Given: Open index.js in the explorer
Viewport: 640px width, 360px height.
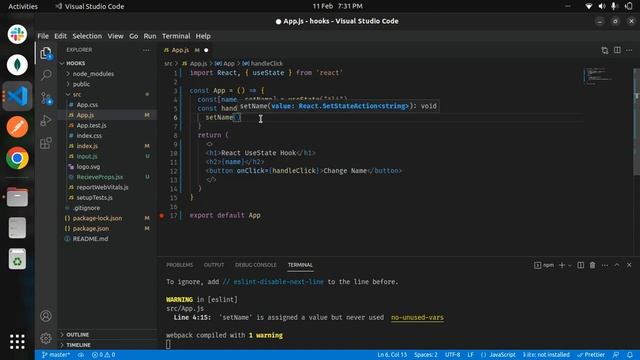Looking at the screenshot, I should [x=87, y=146].
